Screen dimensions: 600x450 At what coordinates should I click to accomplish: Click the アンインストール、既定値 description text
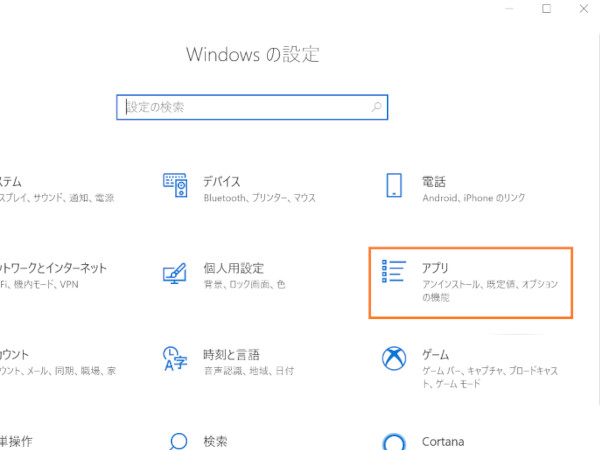[x=490, y=291]
